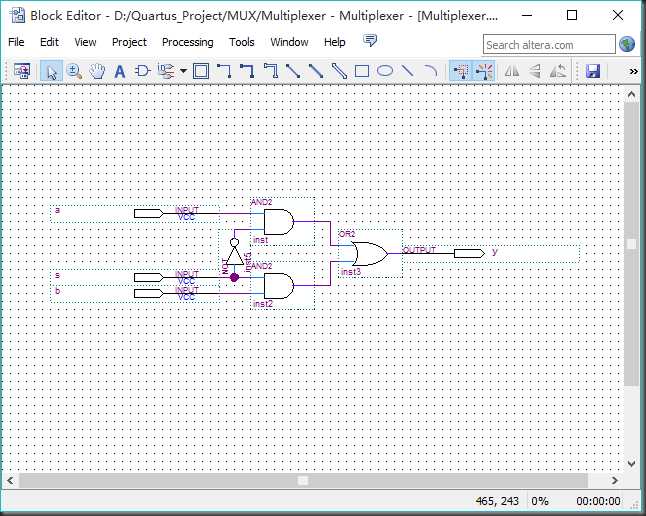Open the Tools menu
The width and height of the screenshot is (646, 516).
(x=242, y=42)
